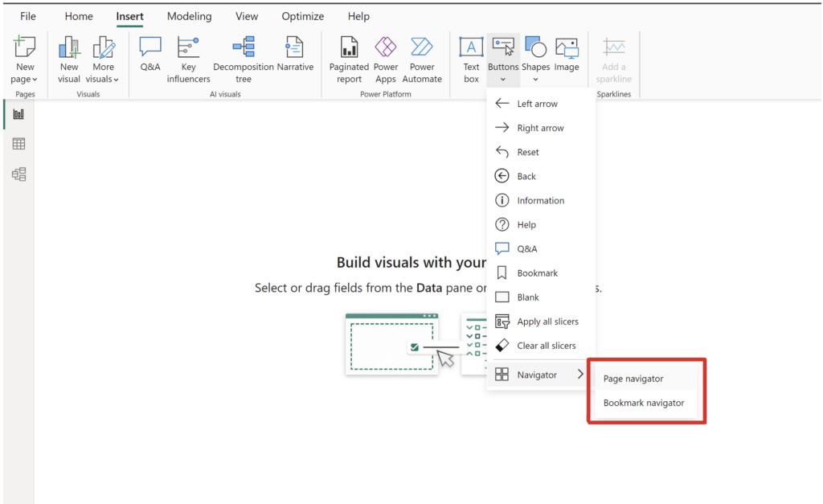Add a Power Automate visual

pos(421,56)
